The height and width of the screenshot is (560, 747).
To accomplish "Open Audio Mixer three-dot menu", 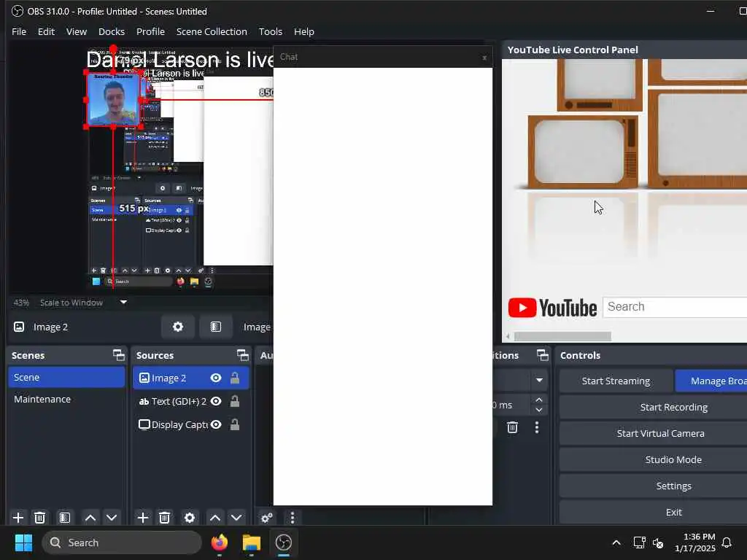I will (293, 518).
